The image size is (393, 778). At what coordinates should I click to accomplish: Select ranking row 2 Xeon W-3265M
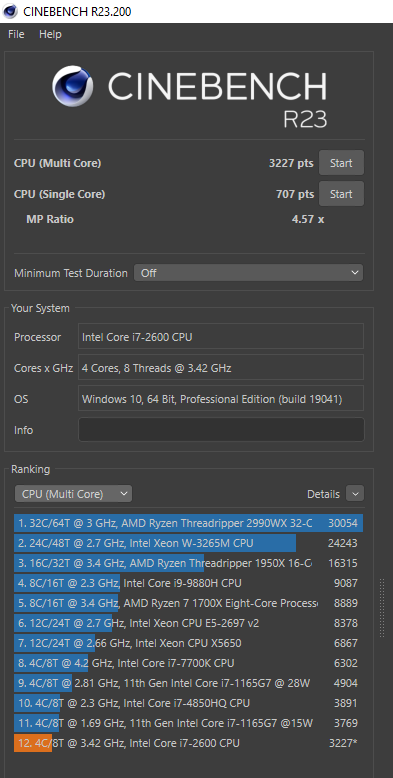click(x=189, y=543)
